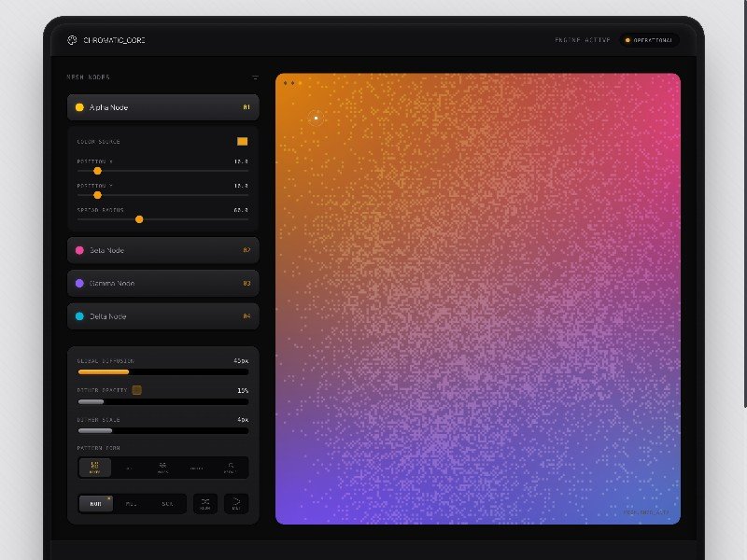Click the Alpha Node orange dot icon
The image size is (747, 560).
pos(80,107)
